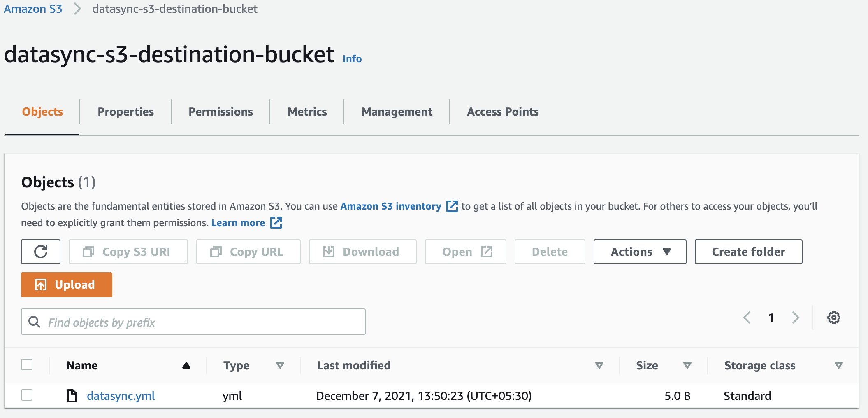Viewport: 868px width, 418px height.
Task: Open the Storage class filter dropdown
Action: coord(838,365)
